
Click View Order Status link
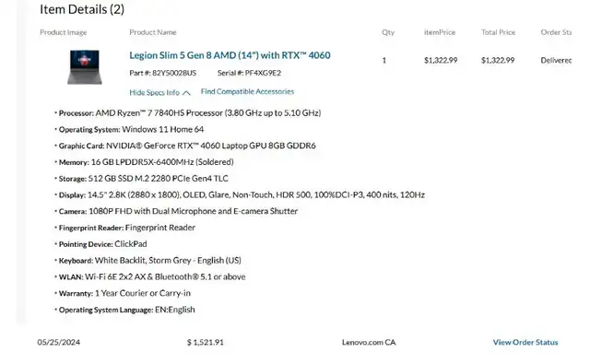tap(525, 342)
